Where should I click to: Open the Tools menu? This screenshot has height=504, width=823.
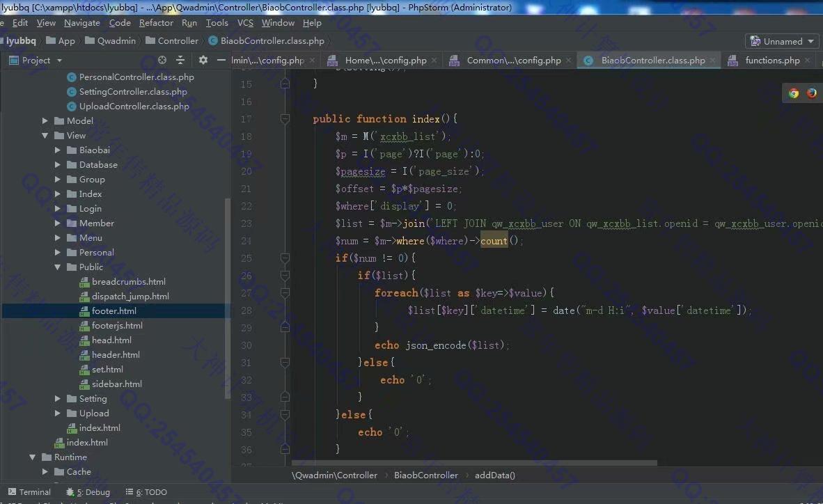[x=217, y=23]
